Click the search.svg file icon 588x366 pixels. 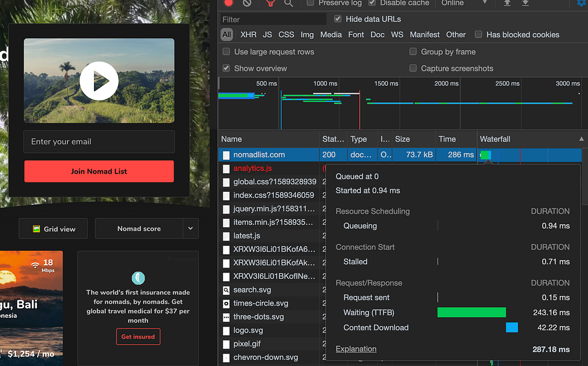point(226,290)
